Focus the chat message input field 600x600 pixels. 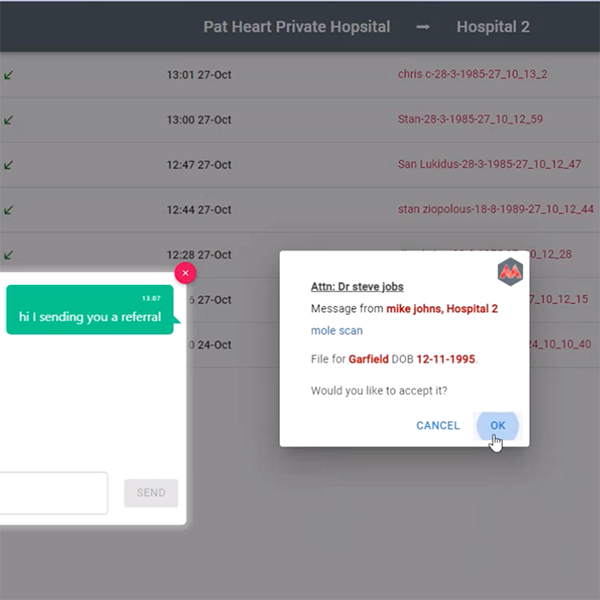point(54,493)
